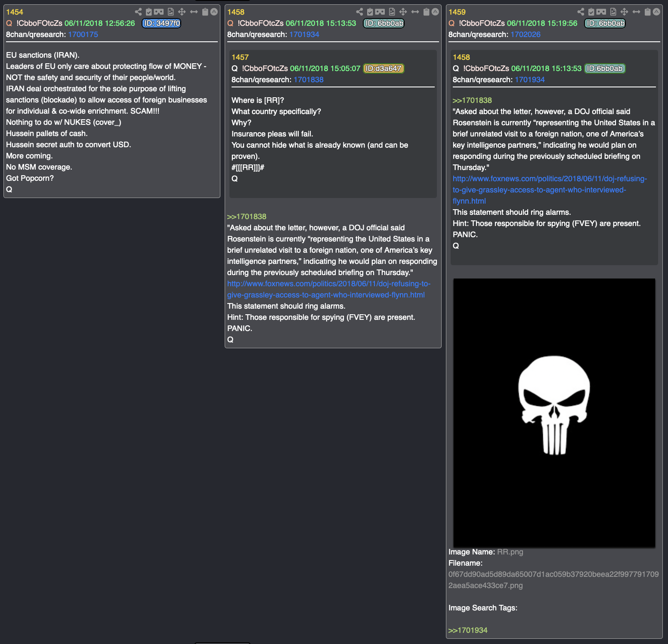Click the olive ID:d3a647 badge on post 1457

coord(383,68)
